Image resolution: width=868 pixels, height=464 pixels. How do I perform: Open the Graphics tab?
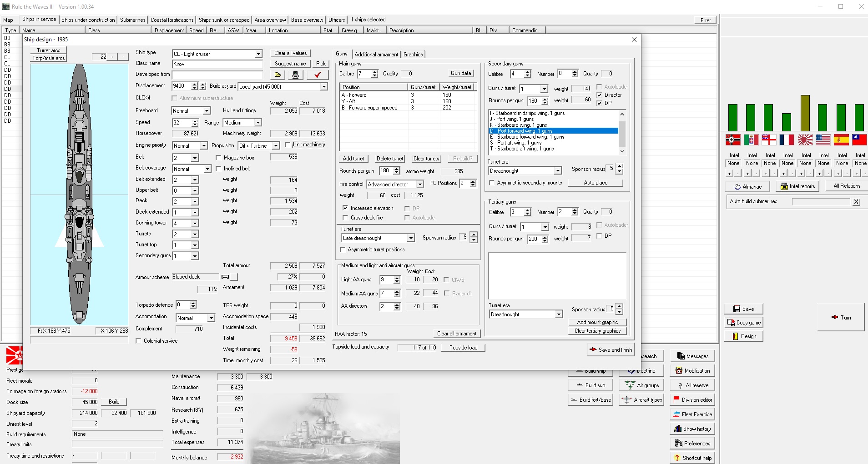click(413, 55)
